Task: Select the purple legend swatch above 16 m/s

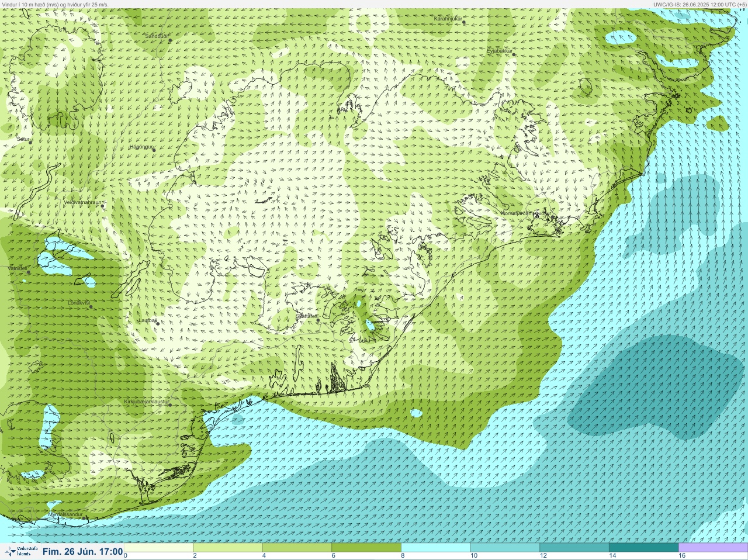Action: pyautogui.click(x=713, y=548)
